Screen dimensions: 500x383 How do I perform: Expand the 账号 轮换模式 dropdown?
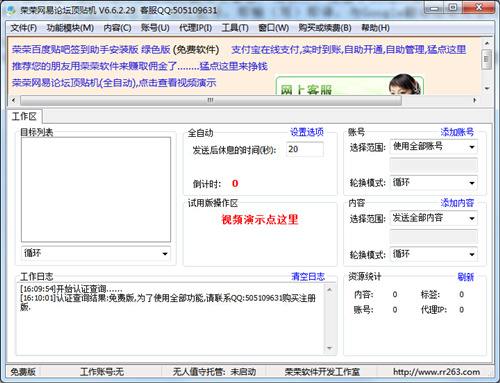[472, 183]
